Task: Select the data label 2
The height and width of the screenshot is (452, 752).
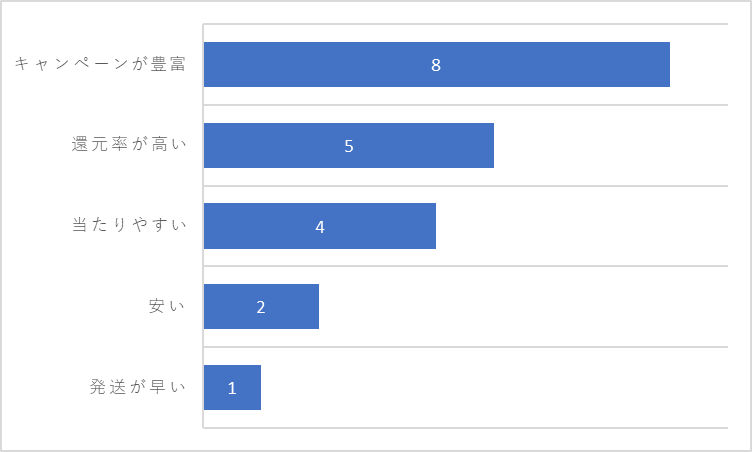Action: click(261, 307)
